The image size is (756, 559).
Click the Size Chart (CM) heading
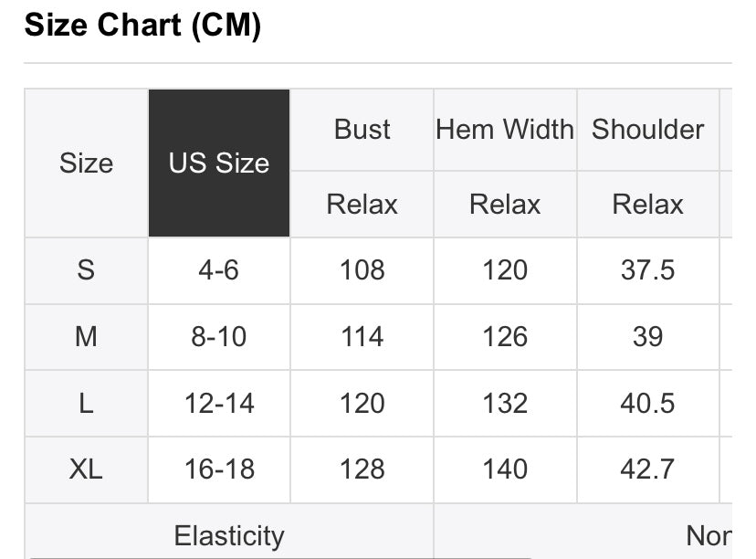point(142,25)
